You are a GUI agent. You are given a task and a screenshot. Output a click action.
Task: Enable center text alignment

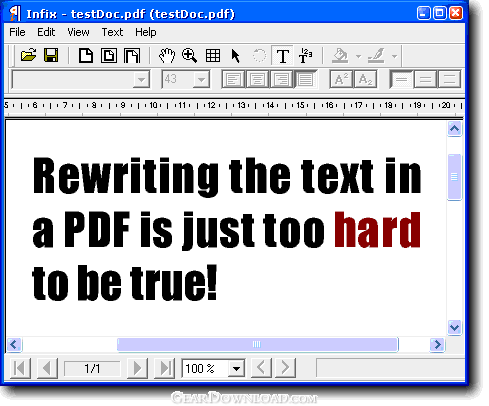pos(257,79)
